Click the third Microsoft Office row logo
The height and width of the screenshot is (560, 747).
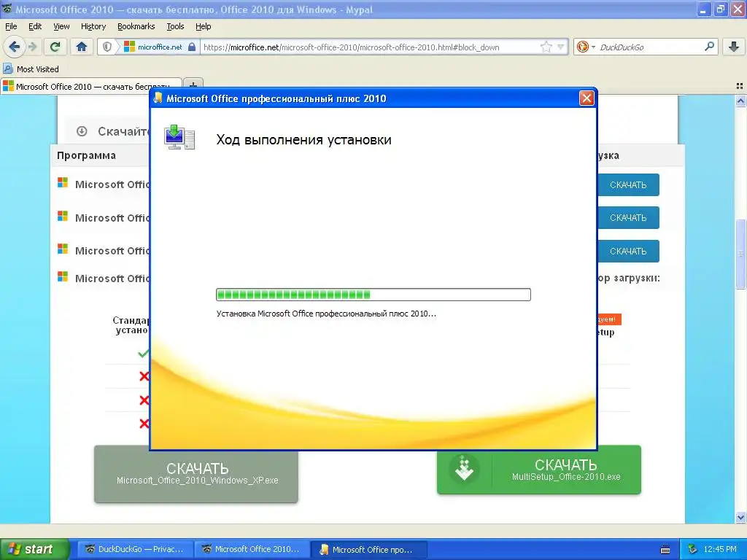[63, 249]
